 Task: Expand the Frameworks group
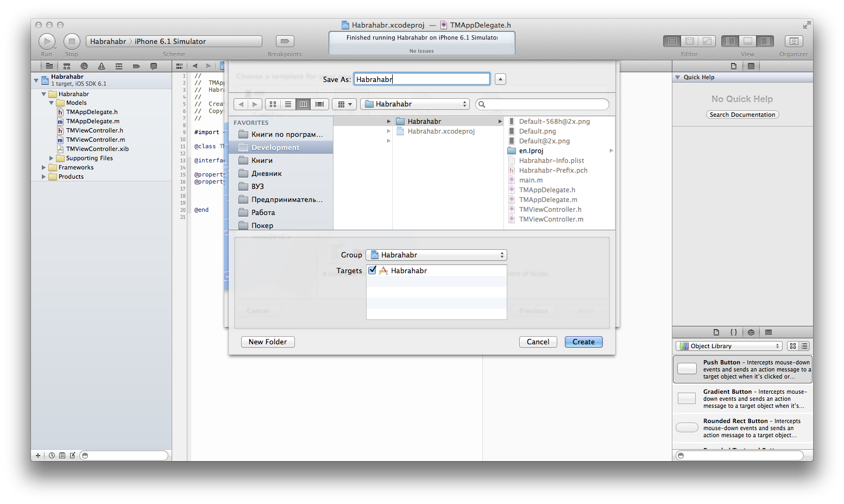click(x=44, y=167)
